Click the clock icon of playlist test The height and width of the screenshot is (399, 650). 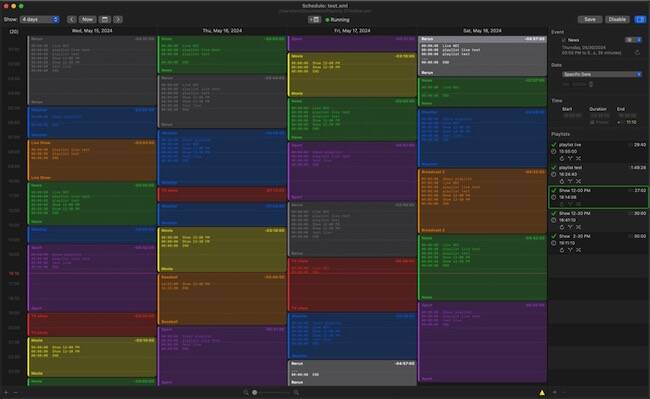pyautogui.click(x=554, y=174)
